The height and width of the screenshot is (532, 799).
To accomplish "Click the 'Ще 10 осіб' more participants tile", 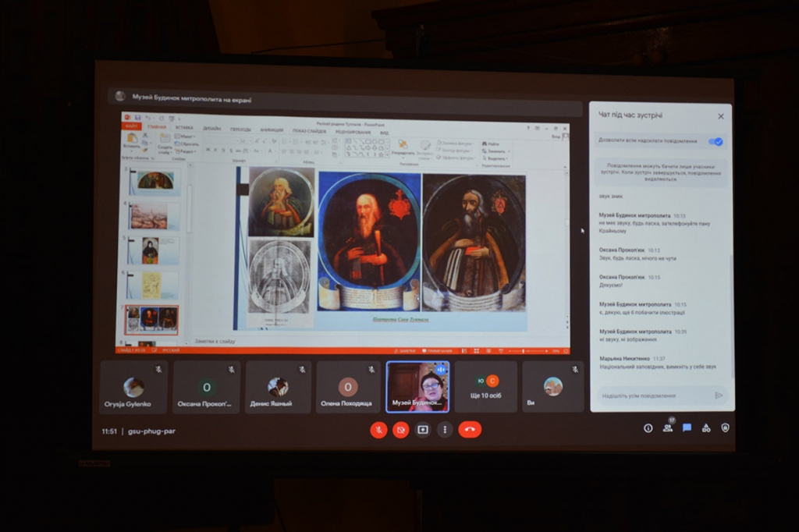I will tap(485, 387).
